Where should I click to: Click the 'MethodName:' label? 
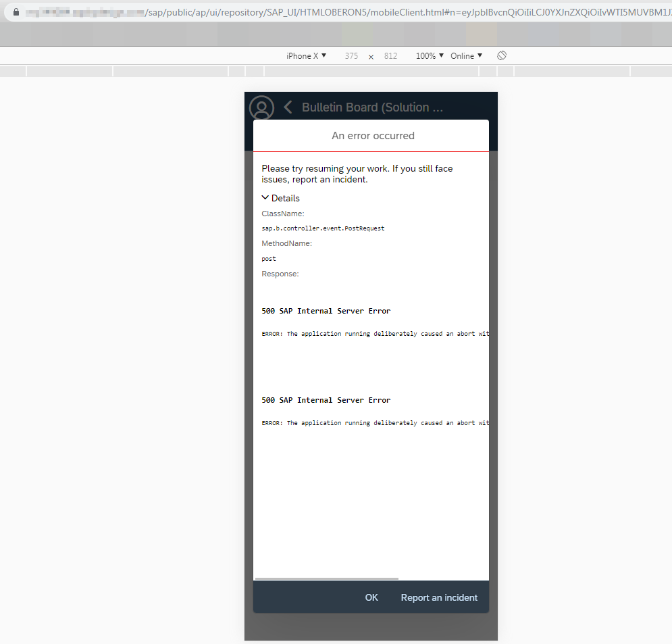pos(287,243)
